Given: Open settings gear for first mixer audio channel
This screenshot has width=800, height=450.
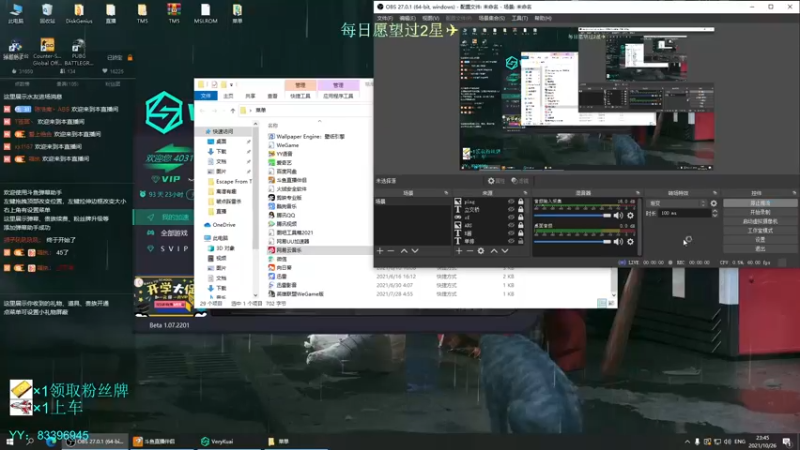Looking at the screenshot, I should (x=631, y=215).
